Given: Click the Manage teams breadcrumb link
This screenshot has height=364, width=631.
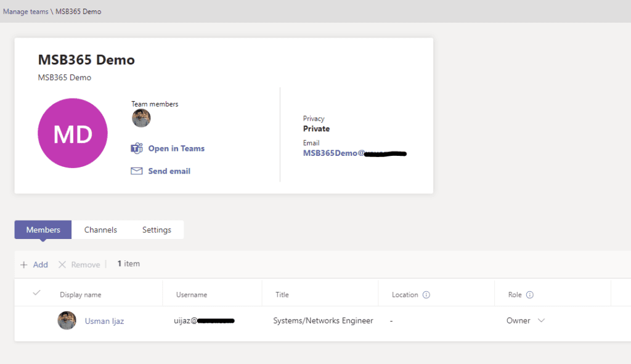Looking at the screenshot, I should coord(26,12).
